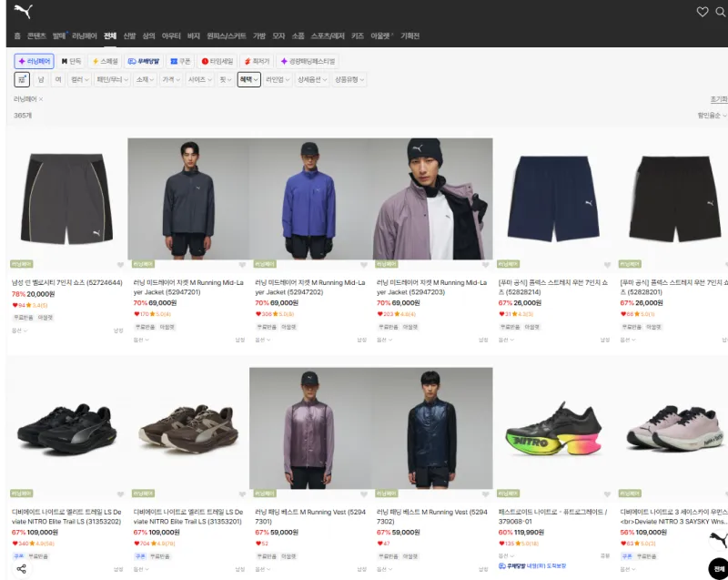The image size is (728, 580).
Task: Remove the 러닝웨어 filter tag with X
Action: (41, 99)
